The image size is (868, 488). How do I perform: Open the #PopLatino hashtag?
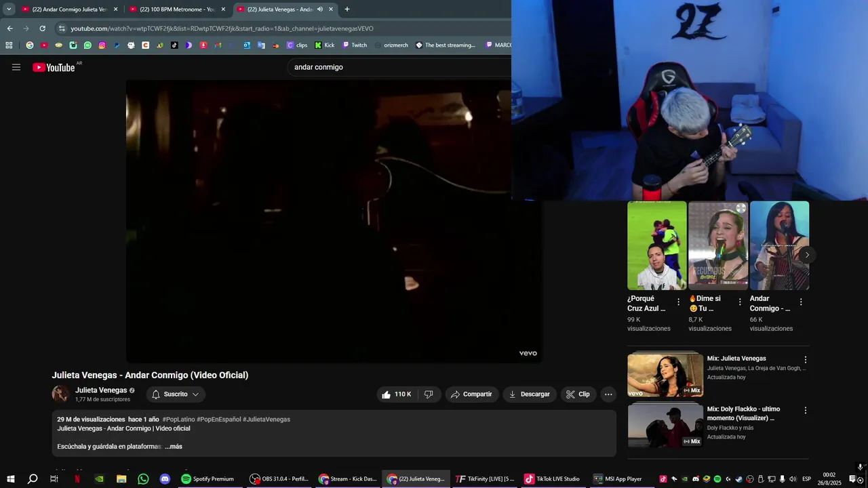tap(178, 420)
